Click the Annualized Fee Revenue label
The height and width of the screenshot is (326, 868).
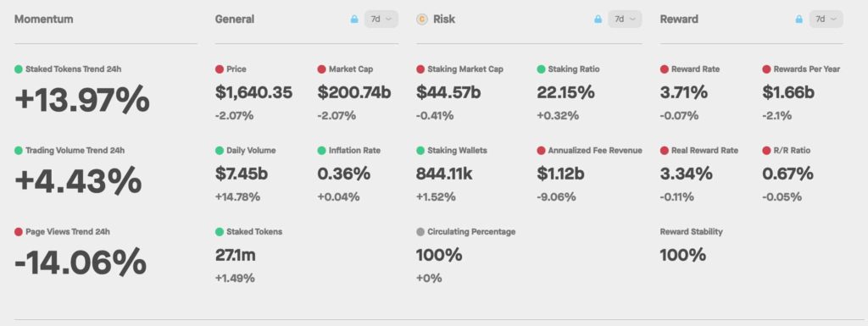coord(595,150)
